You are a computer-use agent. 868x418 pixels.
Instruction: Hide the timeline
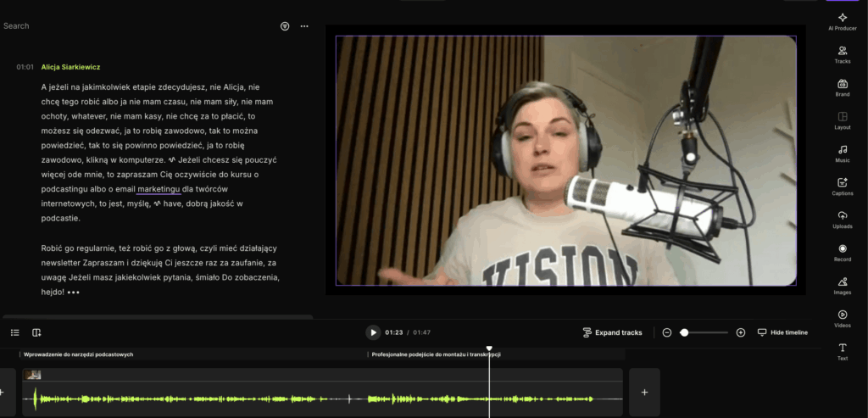pos(782,332)
